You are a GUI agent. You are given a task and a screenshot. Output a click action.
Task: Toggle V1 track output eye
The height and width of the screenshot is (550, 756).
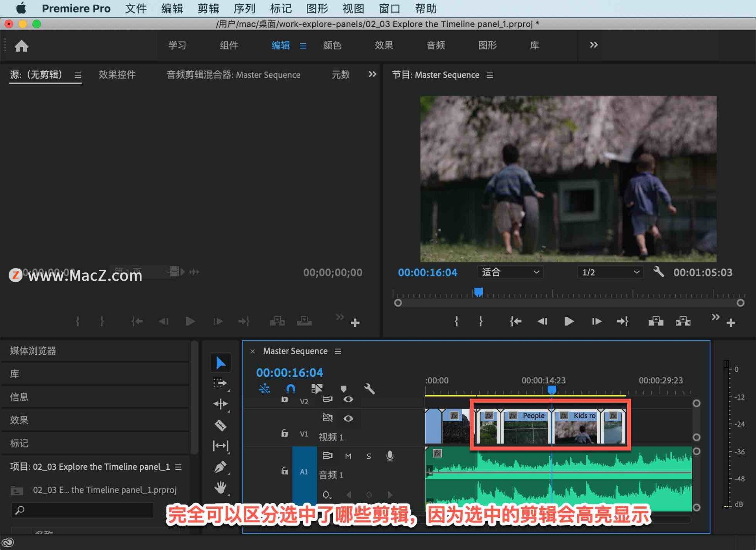coord(348,419)
